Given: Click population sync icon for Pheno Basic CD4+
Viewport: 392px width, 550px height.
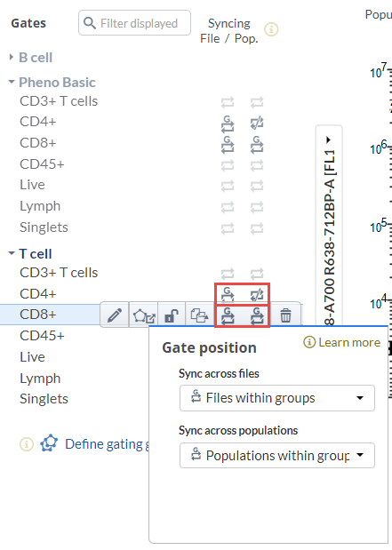Looking at the screenshot, I should tap(257, 124).
